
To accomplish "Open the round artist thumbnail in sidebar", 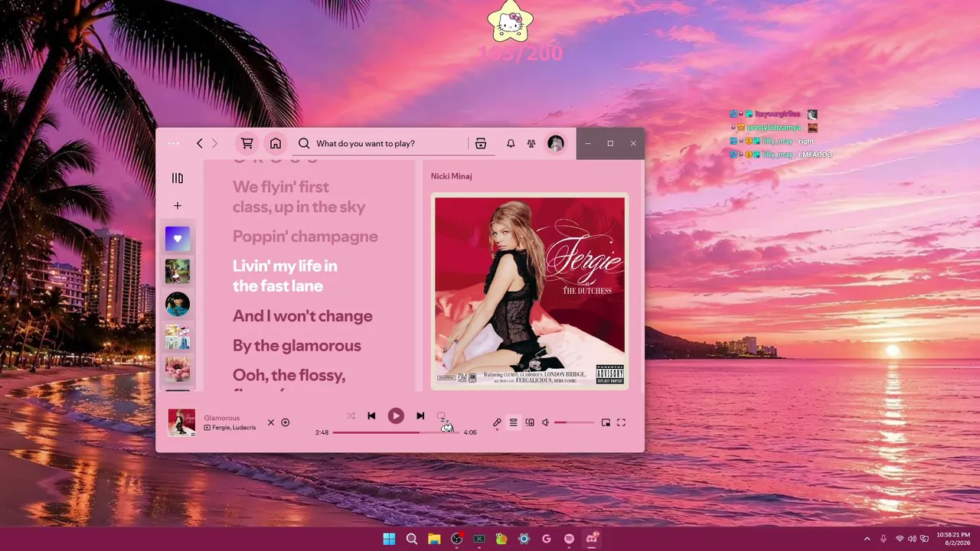I will pyautogui.click(x=178, y=304).
